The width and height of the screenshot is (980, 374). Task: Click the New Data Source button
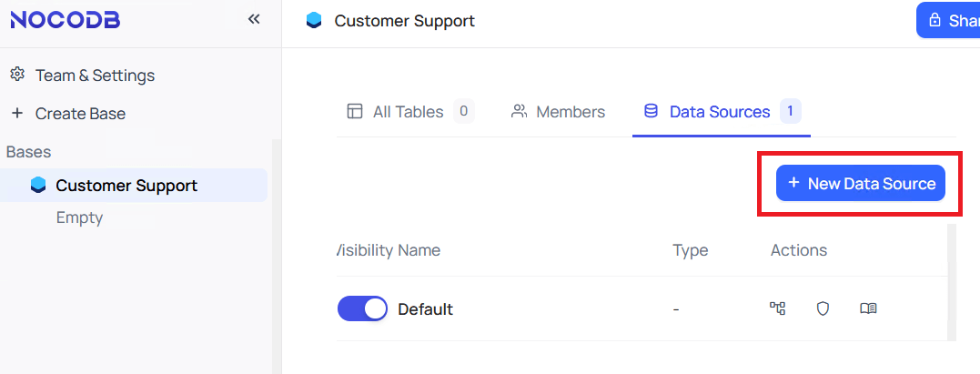861,183
